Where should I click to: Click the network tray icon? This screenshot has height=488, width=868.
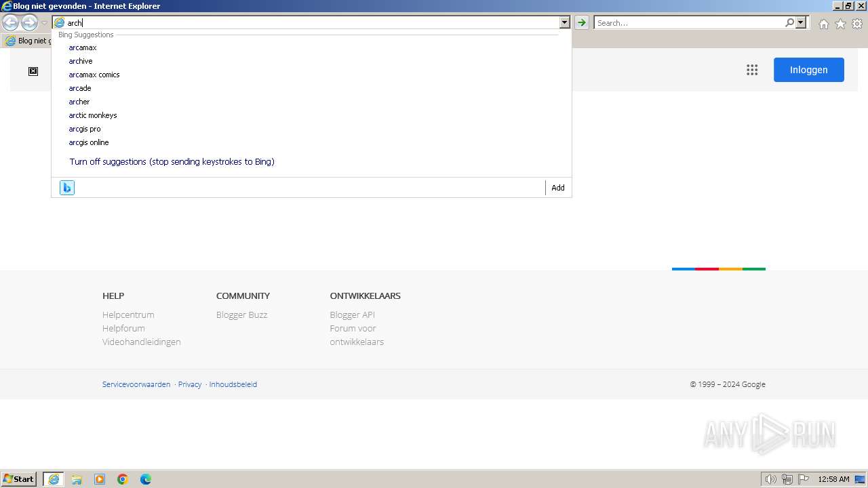pos(787,479)
